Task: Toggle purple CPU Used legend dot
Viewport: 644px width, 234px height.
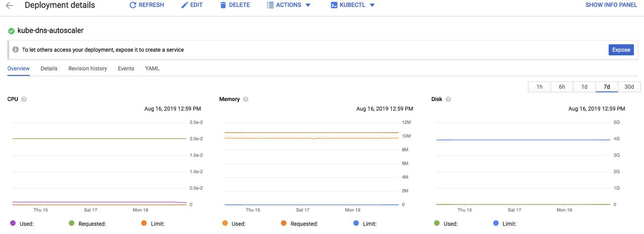Action: pyautogui.click(x=13, y=223)
